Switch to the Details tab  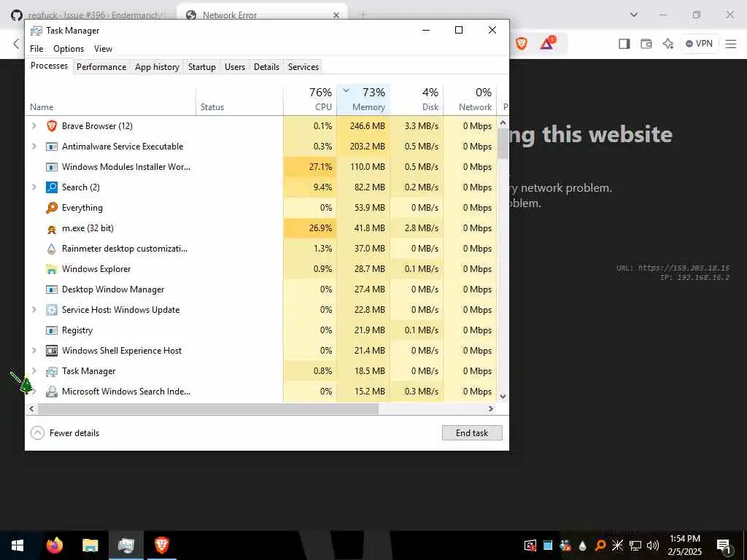[266, 66]
